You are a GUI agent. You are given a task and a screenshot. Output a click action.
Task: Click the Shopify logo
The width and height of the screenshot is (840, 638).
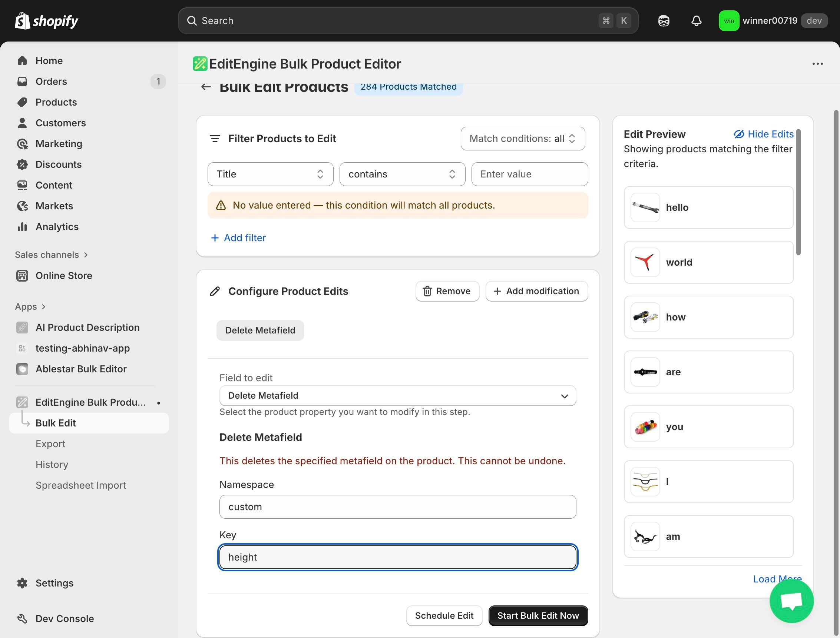pyautogui.click(x=46, y=21)
